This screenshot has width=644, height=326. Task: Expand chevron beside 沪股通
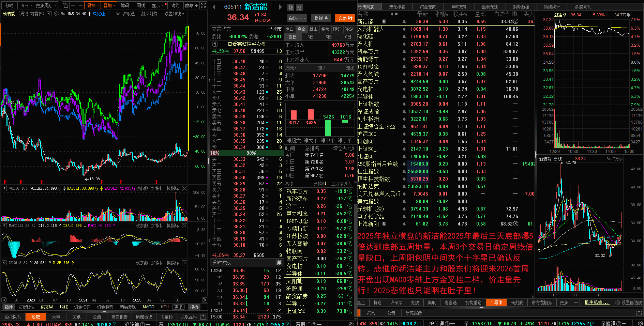(x=118, y=14)
